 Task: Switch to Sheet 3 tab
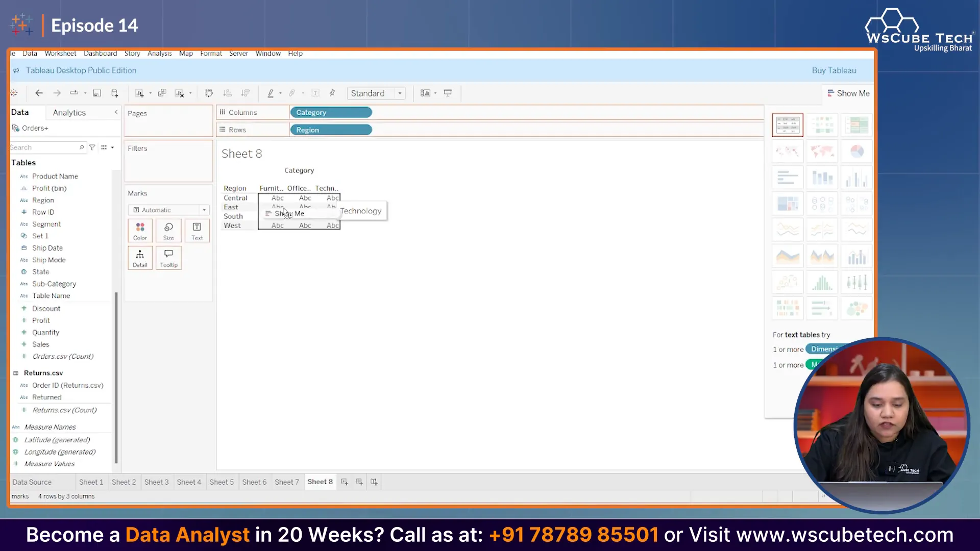(x=156, y=482)
